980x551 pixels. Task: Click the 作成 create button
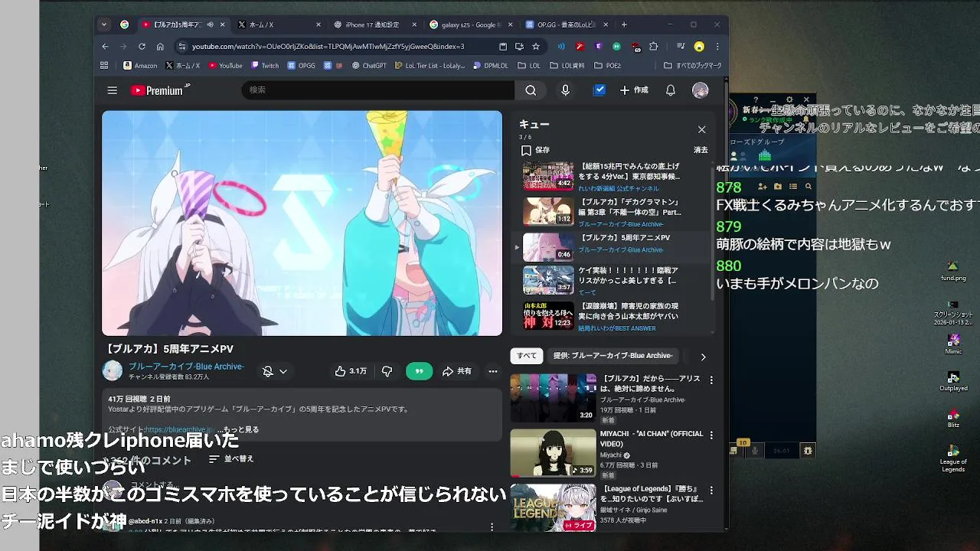[634, 90]
